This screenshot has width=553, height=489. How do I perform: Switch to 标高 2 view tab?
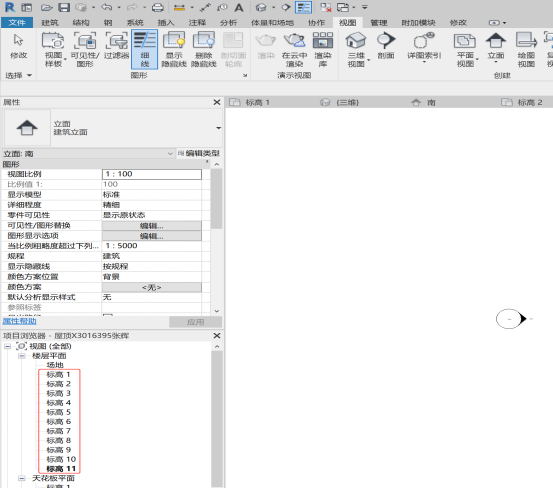click(530, 102)
